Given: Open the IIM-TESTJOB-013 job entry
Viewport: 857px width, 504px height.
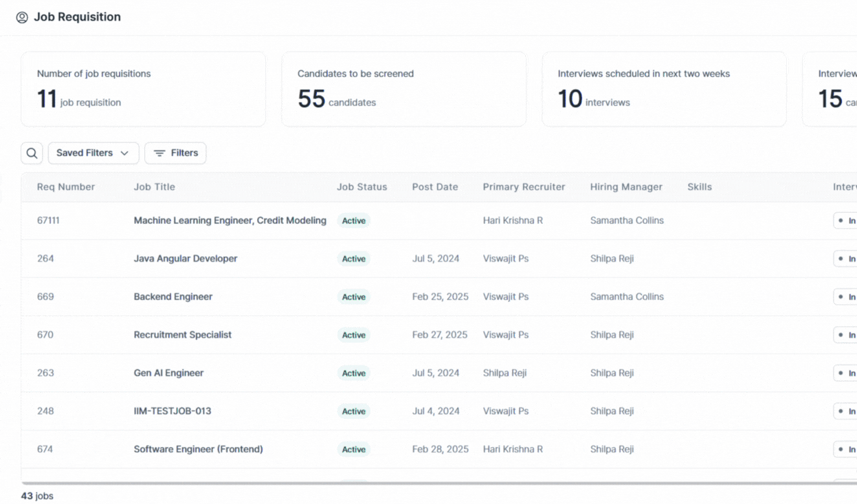Looking at the screenshot, I should [x=172, y=411].
